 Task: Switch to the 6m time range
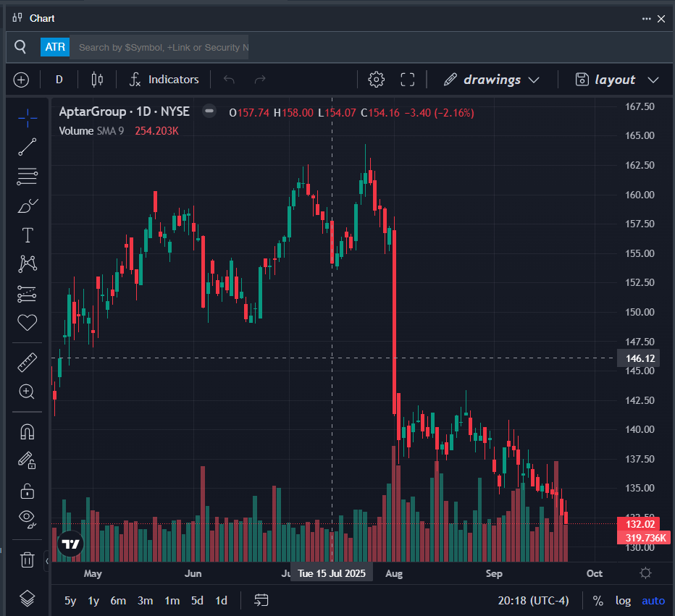point(118,600)
